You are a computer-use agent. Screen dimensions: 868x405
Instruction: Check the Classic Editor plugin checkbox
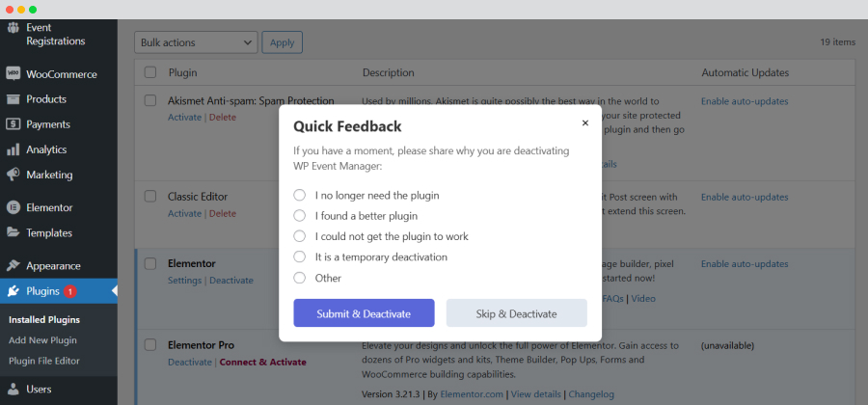coord(150,196)
